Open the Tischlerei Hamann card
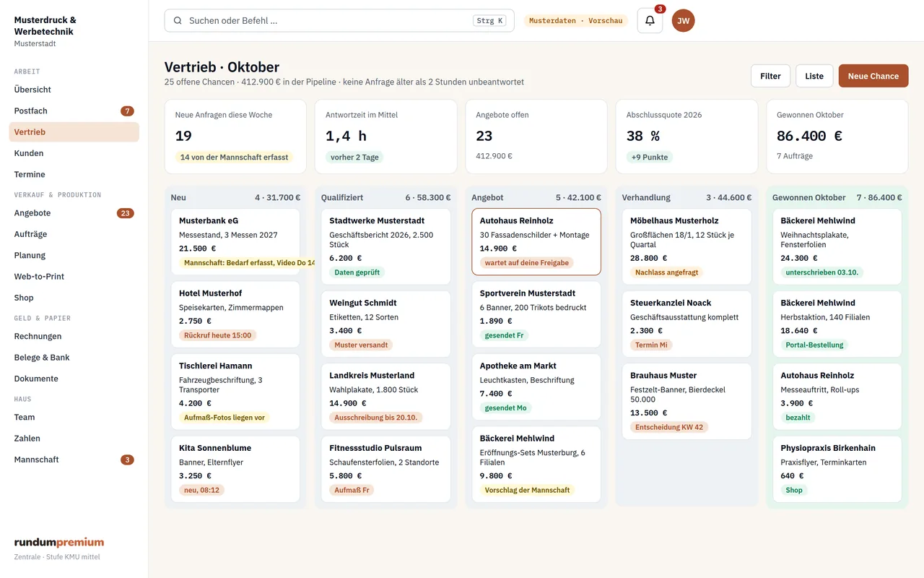Viewport: 924px width, 578px height. pyautogui.click(x=235, y=392)
